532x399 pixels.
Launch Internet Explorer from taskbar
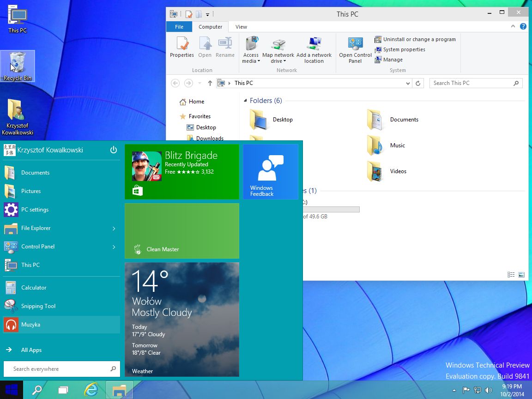pyautogui.click(x=91, y=390)
